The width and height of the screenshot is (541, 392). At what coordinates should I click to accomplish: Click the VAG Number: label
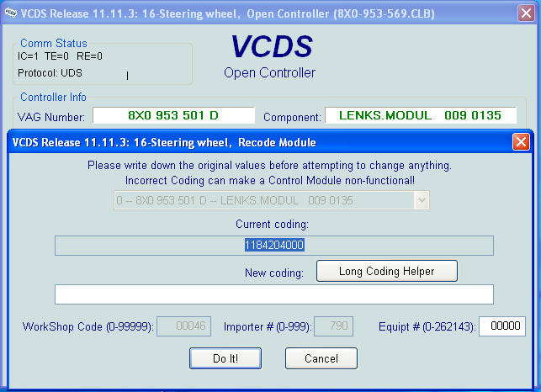(51, 117)
